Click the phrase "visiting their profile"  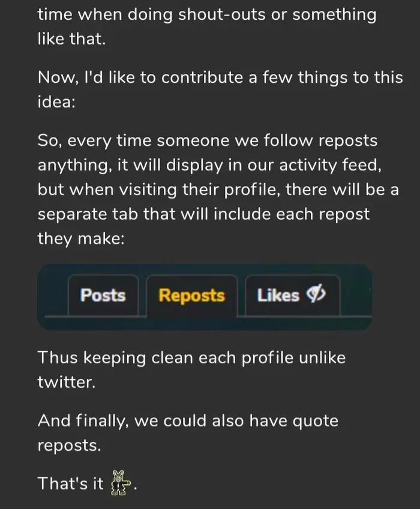point(199,189)
